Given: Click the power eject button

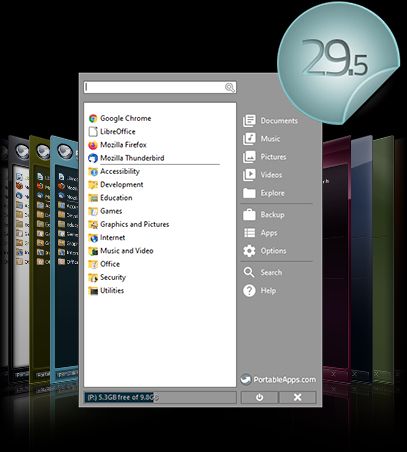Looking at the screenshot, I should (260, 397).
